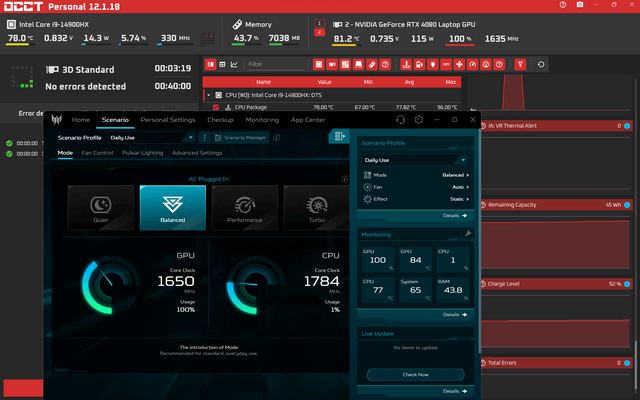Open Details under Monitoring panel
This screenshot has height=400, width=640.
[455, 315]
